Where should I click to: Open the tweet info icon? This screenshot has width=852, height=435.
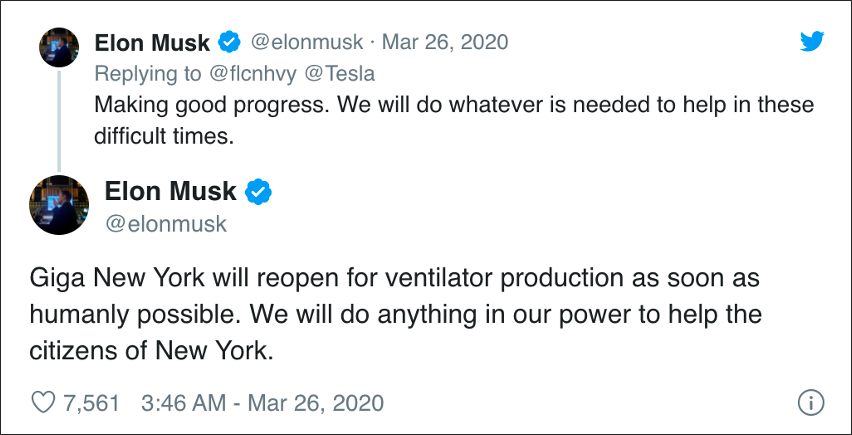[809, 403]
